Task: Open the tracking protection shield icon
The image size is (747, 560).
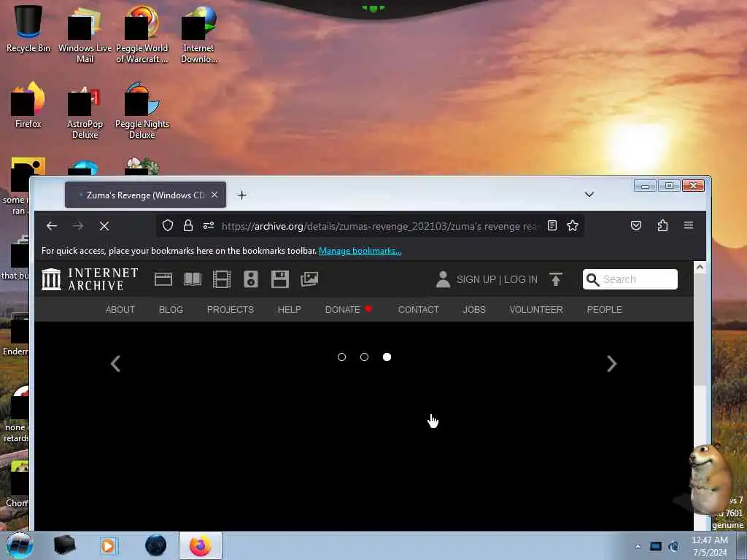Action: click(168, 226)
